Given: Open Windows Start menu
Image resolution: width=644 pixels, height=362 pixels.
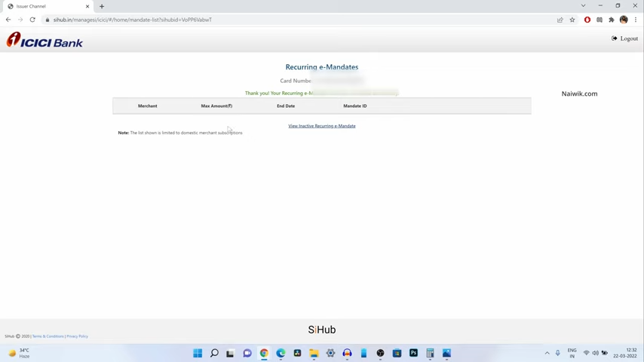Looking at the screenshot, I should click(198, 353).
